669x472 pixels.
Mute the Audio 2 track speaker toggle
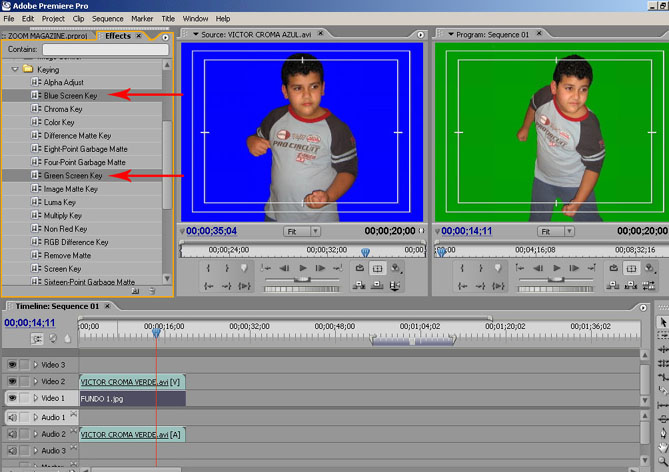point(12,435)
